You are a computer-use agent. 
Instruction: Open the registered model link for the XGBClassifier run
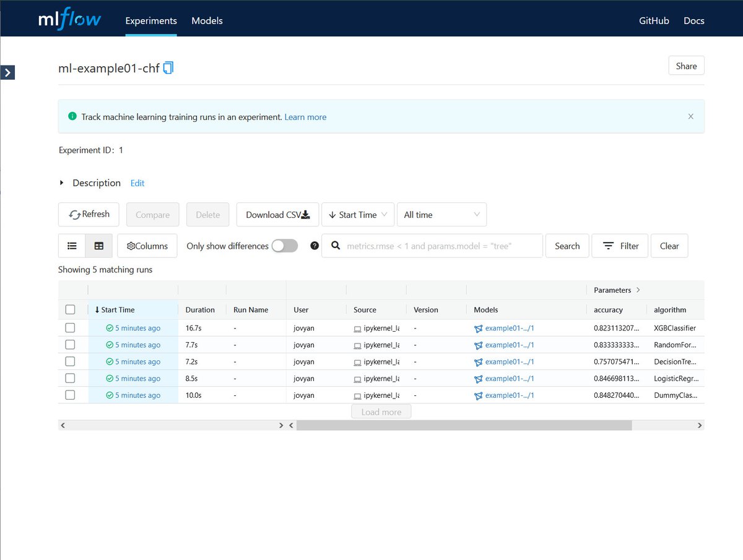click(x=510, y=328)
